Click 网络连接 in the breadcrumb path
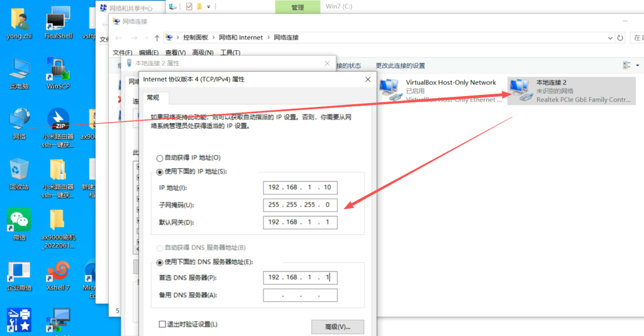Viewport: 644px width, 336px height. [286, 37]
